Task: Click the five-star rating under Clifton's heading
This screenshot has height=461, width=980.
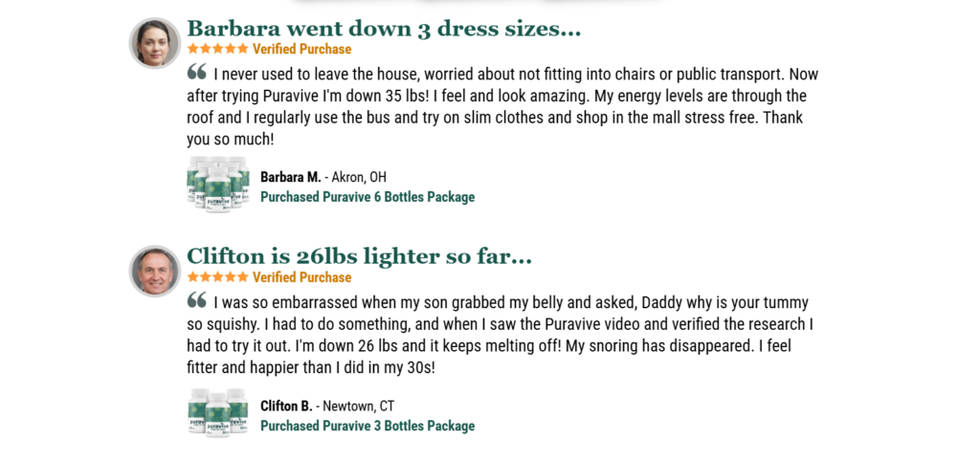Action: (217, 277)
